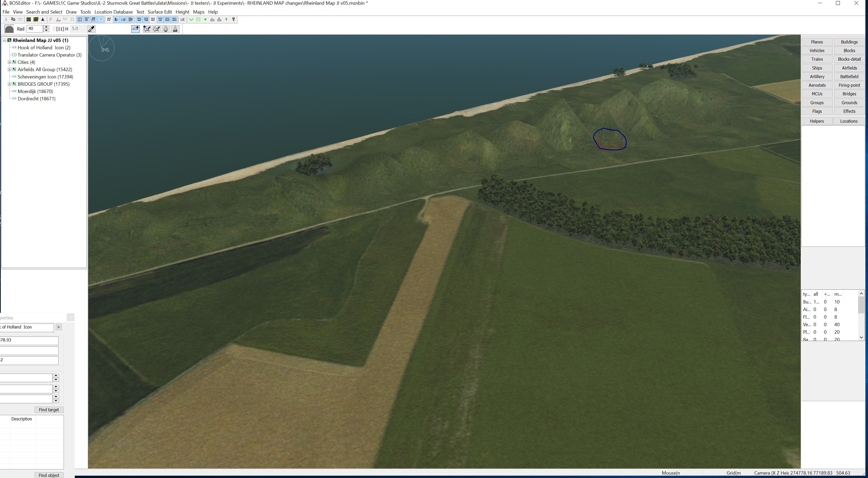
Task: Select the cone-shaped height brush tool
Action: [x=175, y=29]
